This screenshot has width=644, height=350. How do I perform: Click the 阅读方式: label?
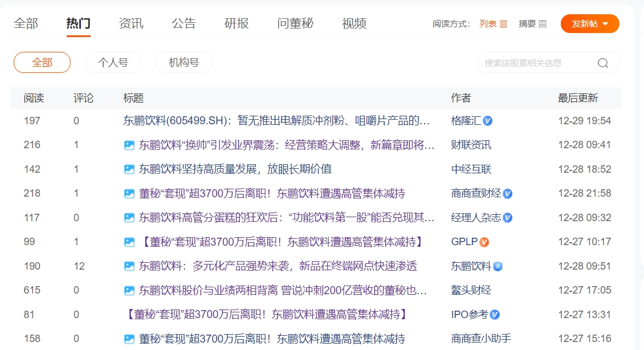point(451,24)
